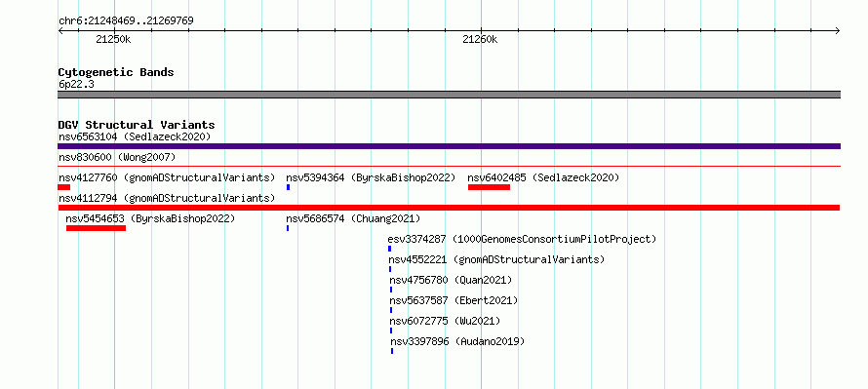Open nsv5454653 (ByrskaBishop2022) label
868x389 pixels.
(x=150, y=218)
